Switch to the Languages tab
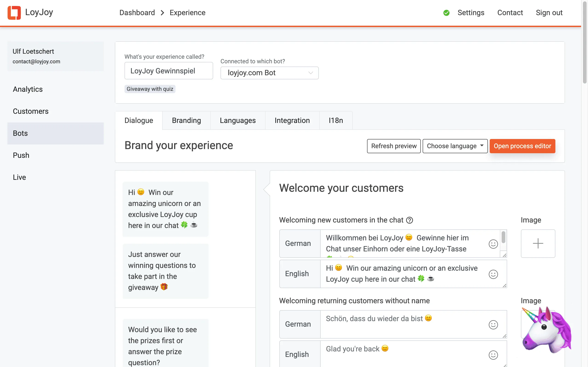 [237, 120]
